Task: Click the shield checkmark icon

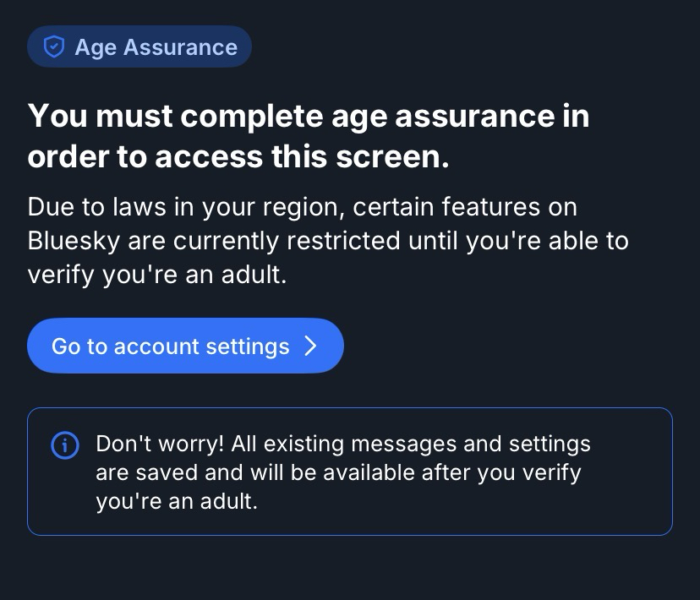Action: (x=54, y=47)
